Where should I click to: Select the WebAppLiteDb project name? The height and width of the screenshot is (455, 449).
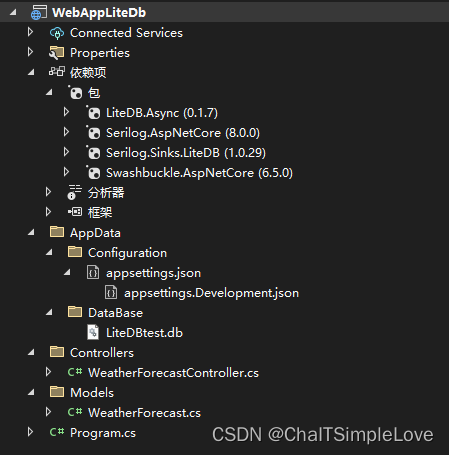(x=99, y=13)
